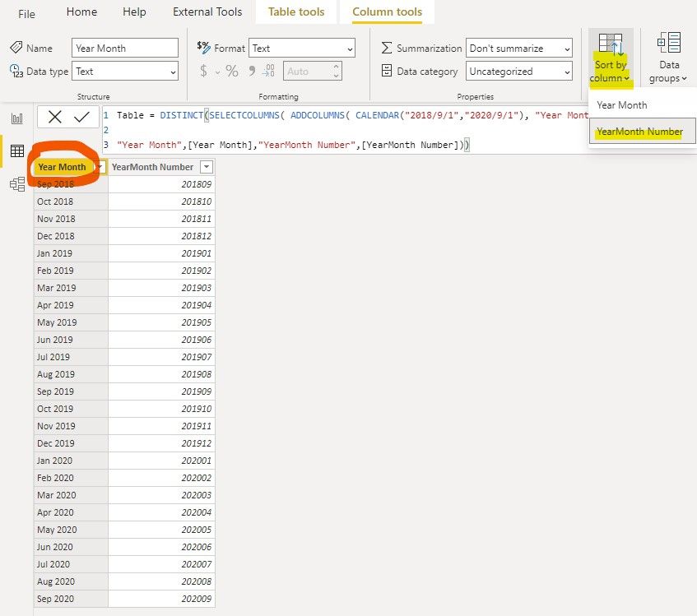Open the Table tools tab
Image resolution: width=697 pixels, height=616 pixels.
tap(296, 12)
